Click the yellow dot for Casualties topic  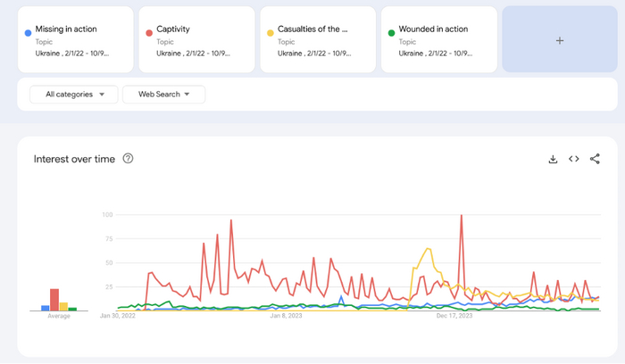click(x=271, y=33)
